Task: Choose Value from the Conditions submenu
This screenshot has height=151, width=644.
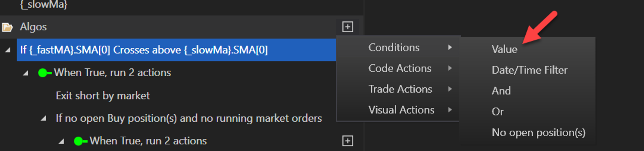Action: point(505,49)
